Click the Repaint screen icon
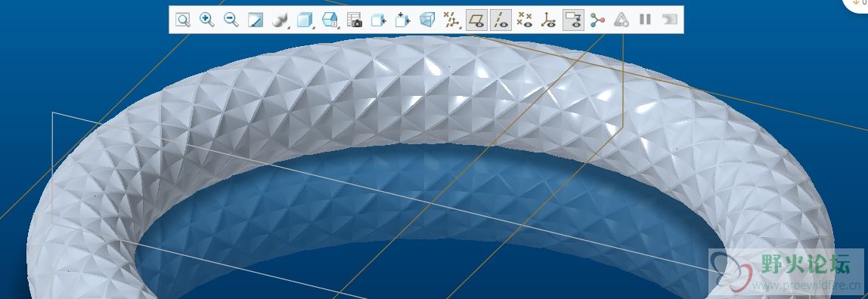868x299 pixels. (x=256, y=20)
